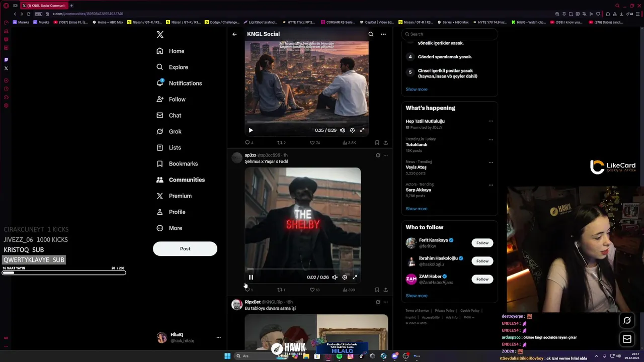Share the sp3cc Shelby post

click(386, 290)
